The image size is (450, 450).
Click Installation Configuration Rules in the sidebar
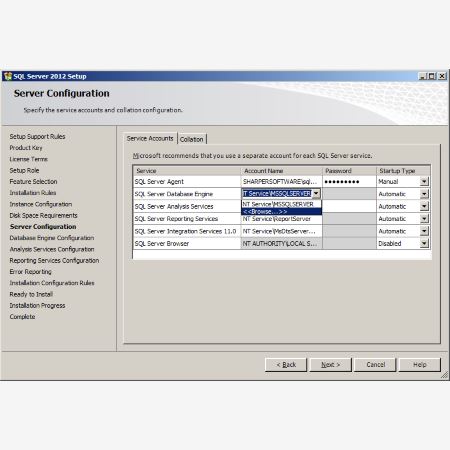[52, 283]
